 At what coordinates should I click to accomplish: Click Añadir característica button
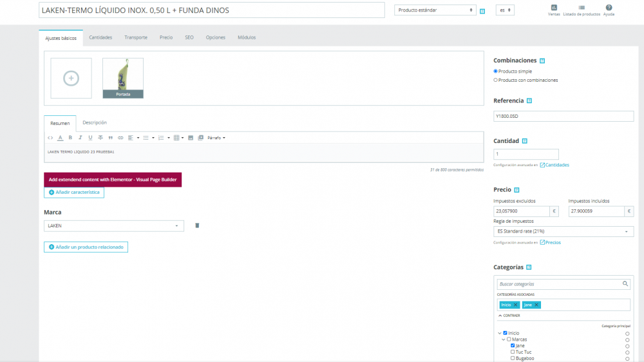point(74,193)
